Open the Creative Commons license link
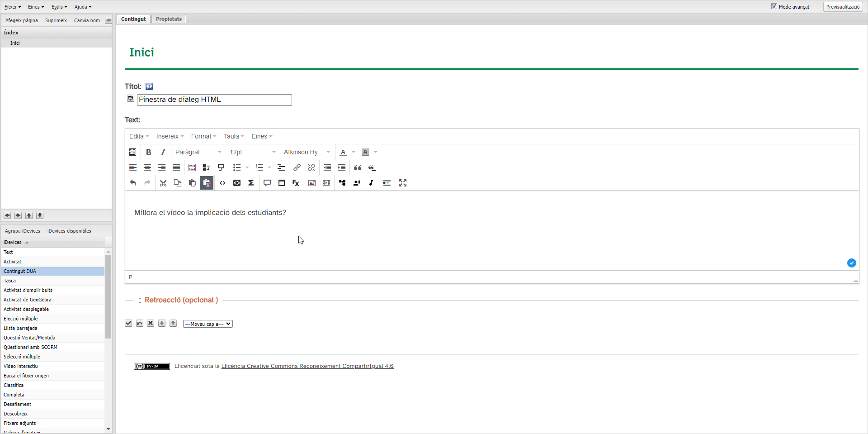The height and width of the screenshot is (434, 868). click(x=307, y=366)
